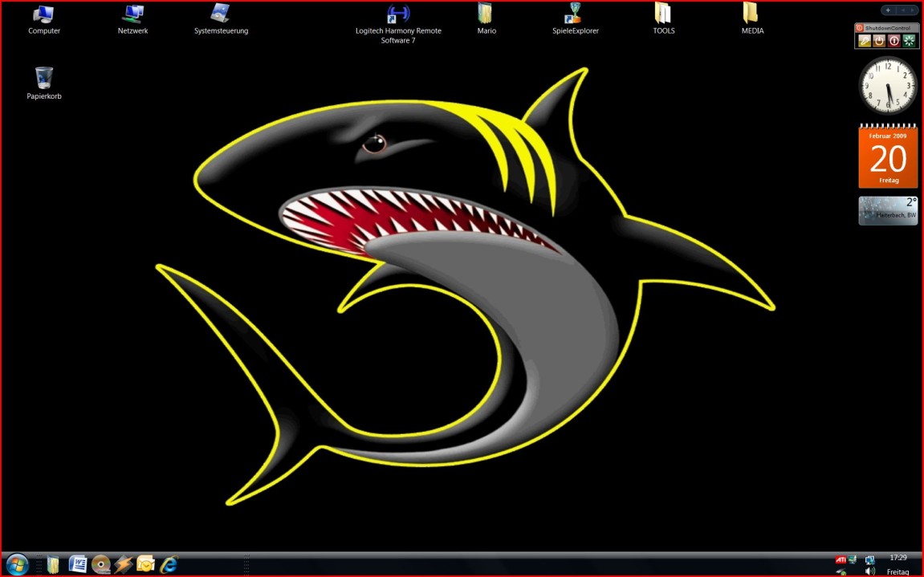Click the yellow key lock button in ShutdownControl
924x577 pixels.
click(865, 41)
